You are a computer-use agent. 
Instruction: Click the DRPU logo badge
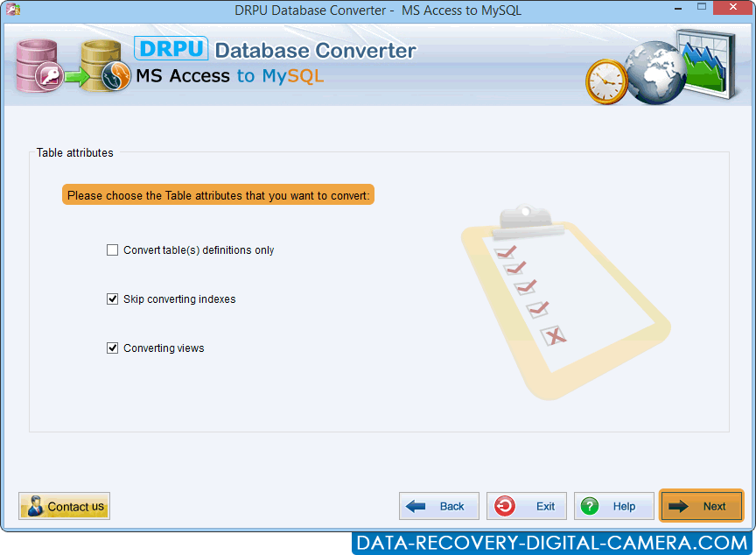[x=171, y=48]
